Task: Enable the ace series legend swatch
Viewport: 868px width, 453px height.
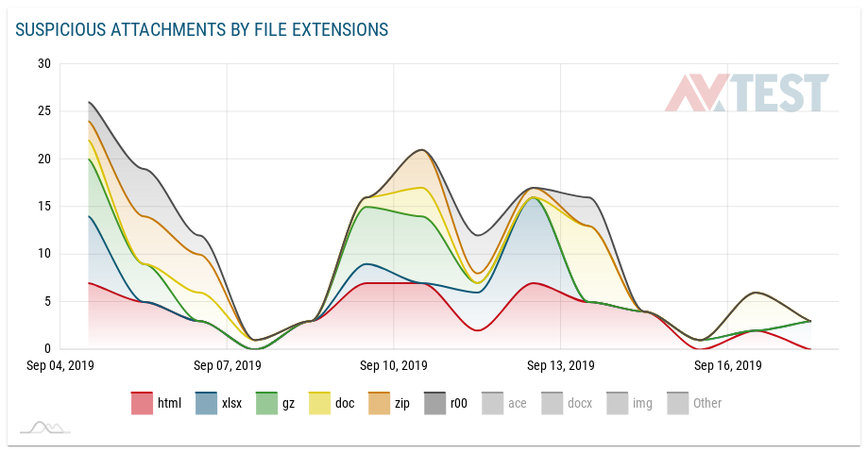Action: (492, 403)
